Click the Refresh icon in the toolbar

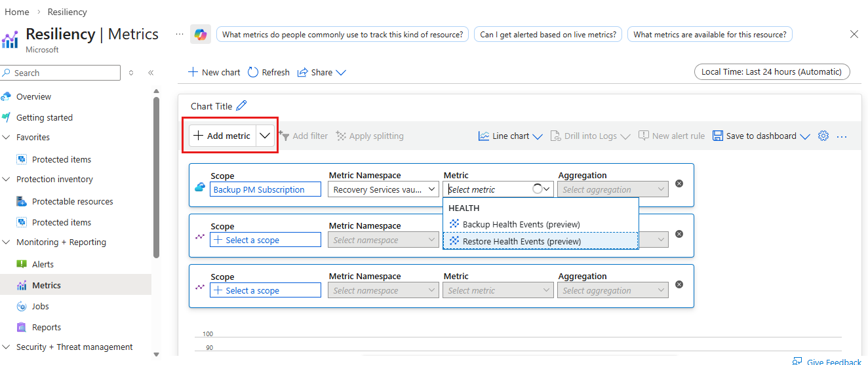pyautogui.click(x=253, y=72)
